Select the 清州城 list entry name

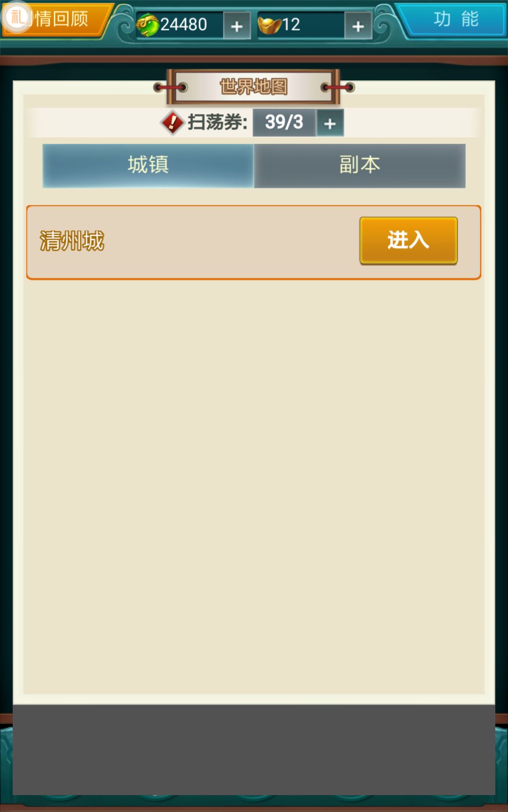pyautogui.click(x=72, y=241)
